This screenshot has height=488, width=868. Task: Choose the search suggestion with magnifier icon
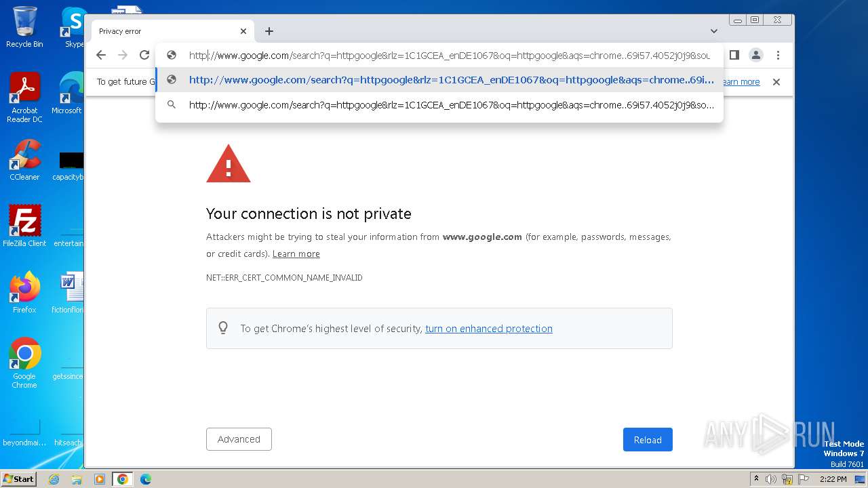pyautogui.click(x=439, y=105)
